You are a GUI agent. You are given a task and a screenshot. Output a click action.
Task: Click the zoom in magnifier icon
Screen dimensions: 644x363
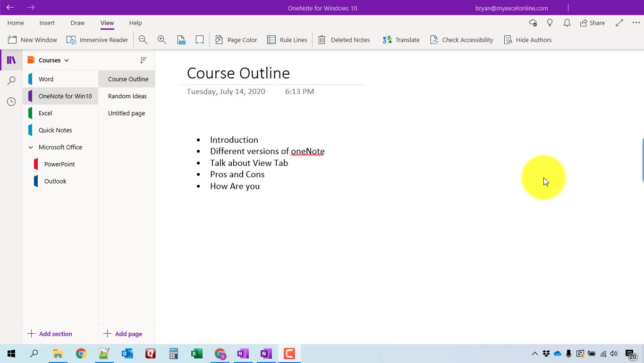pos(162,40)
